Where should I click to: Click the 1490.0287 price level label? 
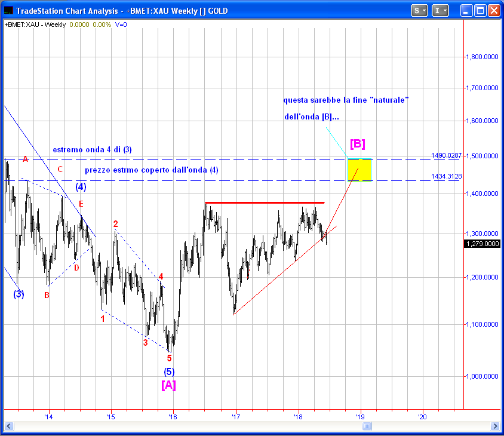click(446, 156)
